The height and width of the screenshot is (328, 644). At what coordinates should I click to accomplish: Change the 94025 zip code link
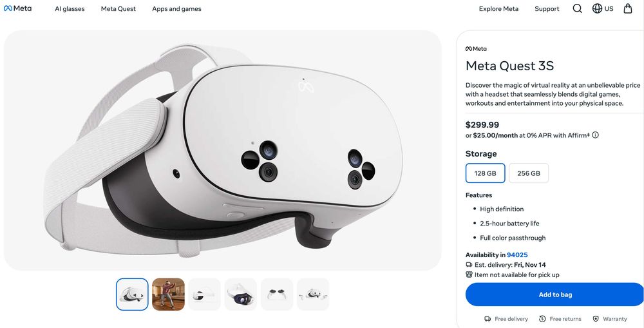[517, 255]
